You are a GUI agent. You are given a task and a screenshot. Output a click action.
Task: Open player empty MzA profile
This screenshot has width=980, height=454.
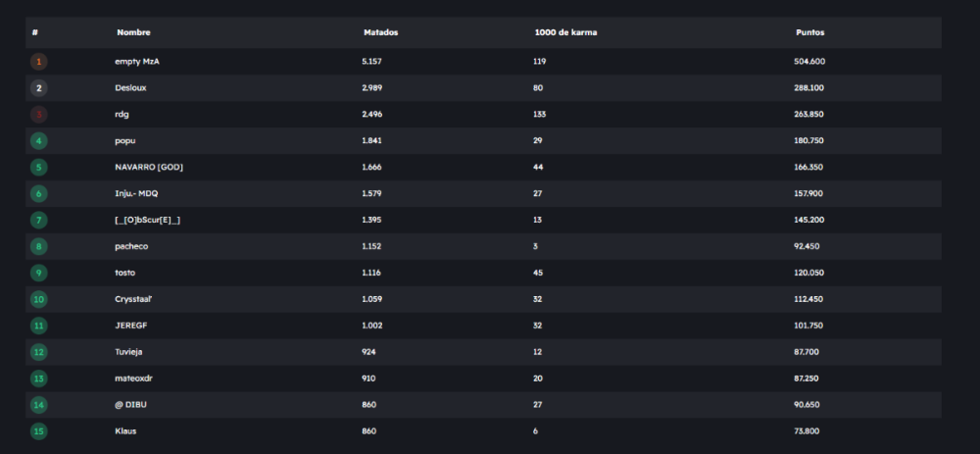click(137, 62)
